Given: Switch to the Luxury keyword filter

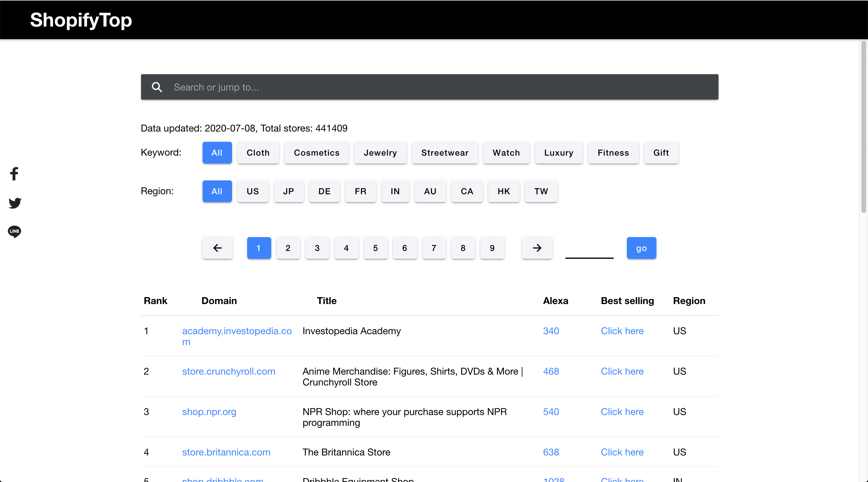Looking at the screenshot, I should click(x=558, y=152).
